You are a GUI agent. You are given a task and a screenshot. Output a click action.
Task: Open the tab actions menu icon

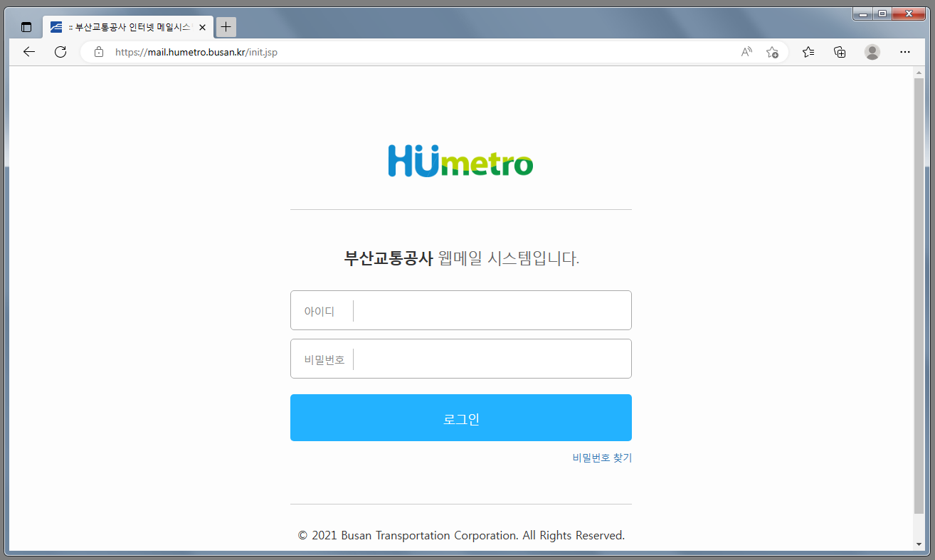point(26,28)
